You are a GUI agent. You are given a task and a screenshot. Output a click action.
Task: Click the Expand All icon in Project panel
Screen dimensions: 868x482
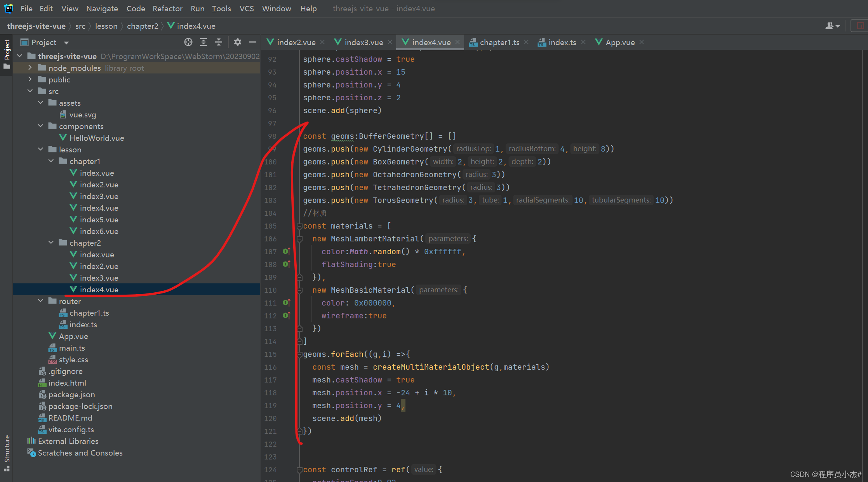(204, 42)
